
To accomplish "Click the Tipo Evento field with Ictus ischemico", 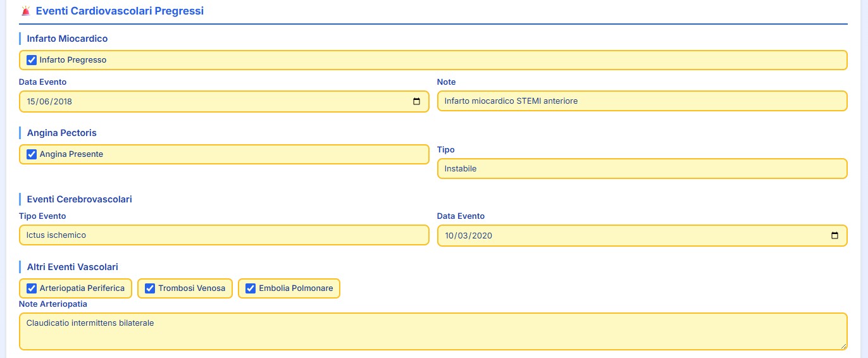I will pos(224,235).
